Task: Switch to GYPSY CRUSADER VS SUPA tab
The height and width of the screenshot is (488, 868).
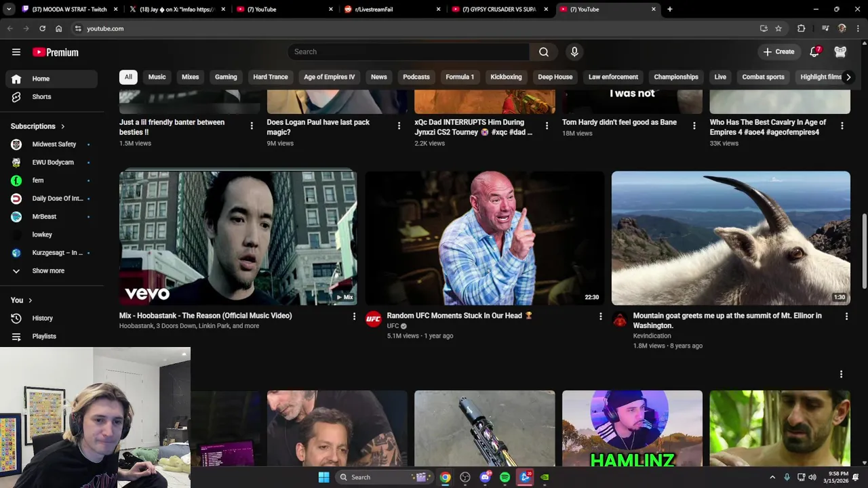Action: click(500, 9)
